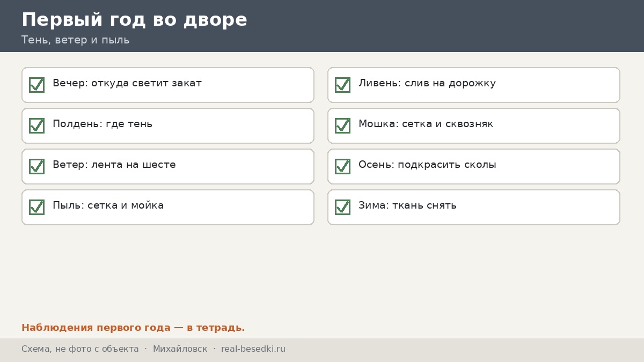The width and height of the screenshot is (644, 362).
Task: Select the text «Ветер: лента на шесте»
Action: coord(114,165)
